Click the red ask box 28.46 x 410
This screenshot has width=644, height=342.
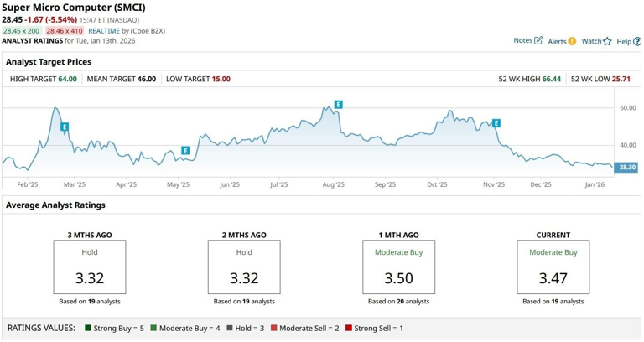click(65, 30)
